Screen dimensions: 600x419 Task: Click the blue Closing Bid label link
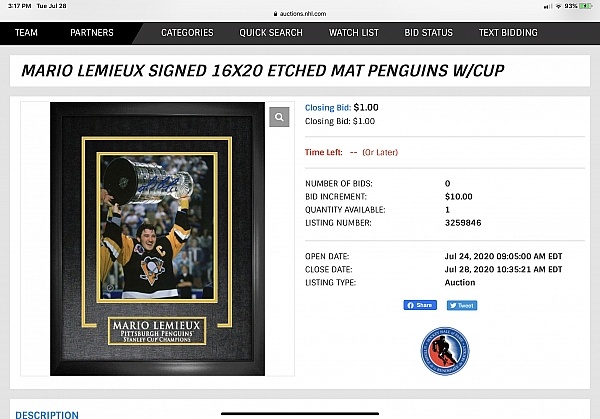[328, 108]
